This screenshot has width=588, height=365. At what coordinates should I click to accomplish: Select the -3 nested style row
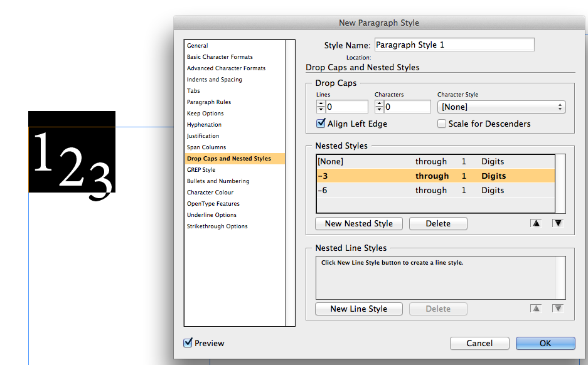(x=436, y=176)
